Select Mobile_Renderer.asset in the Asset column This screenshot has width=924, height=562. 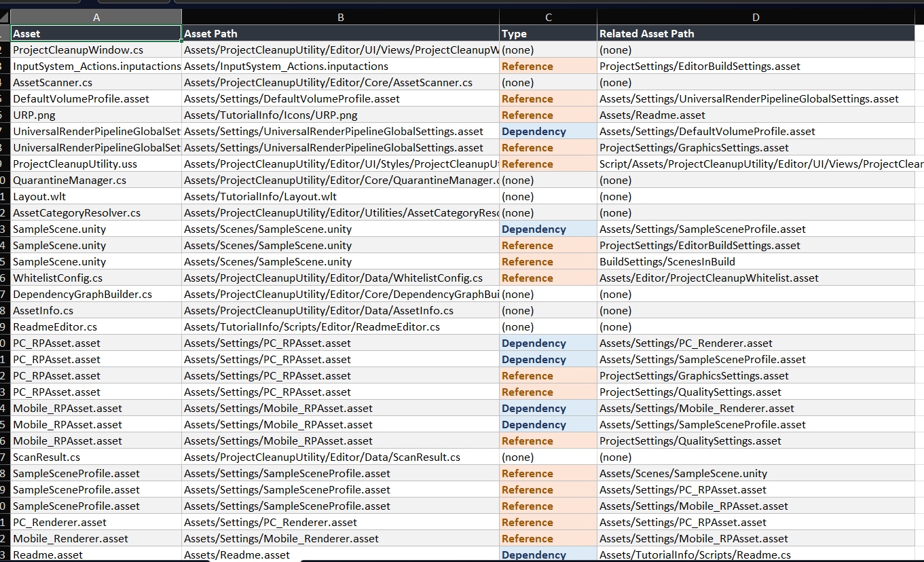96,538
